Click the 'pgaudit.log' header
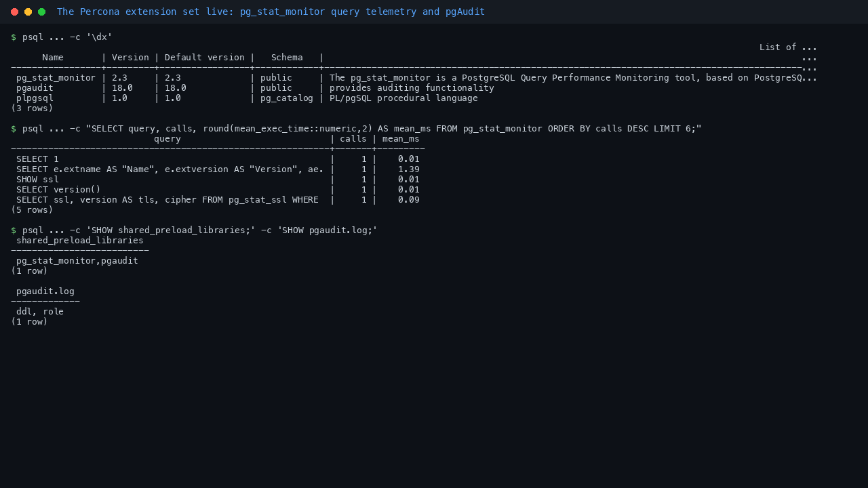 45,291
